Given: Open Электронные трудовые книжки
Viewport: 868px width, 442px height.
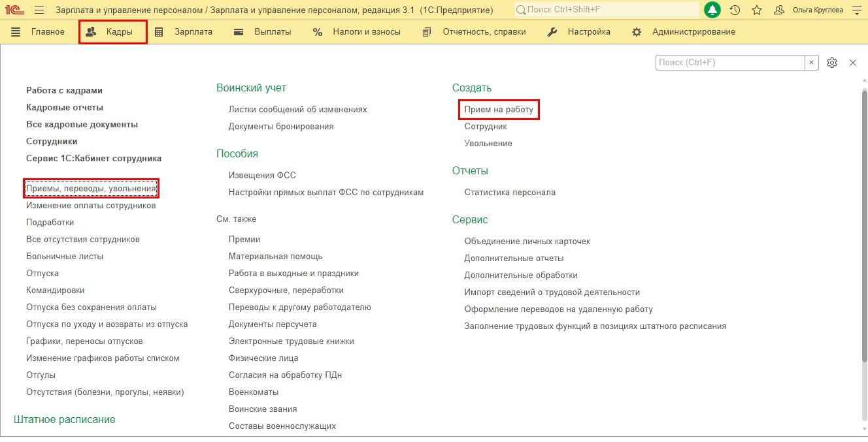Looking at the screenshot, I should pos(292,341).
